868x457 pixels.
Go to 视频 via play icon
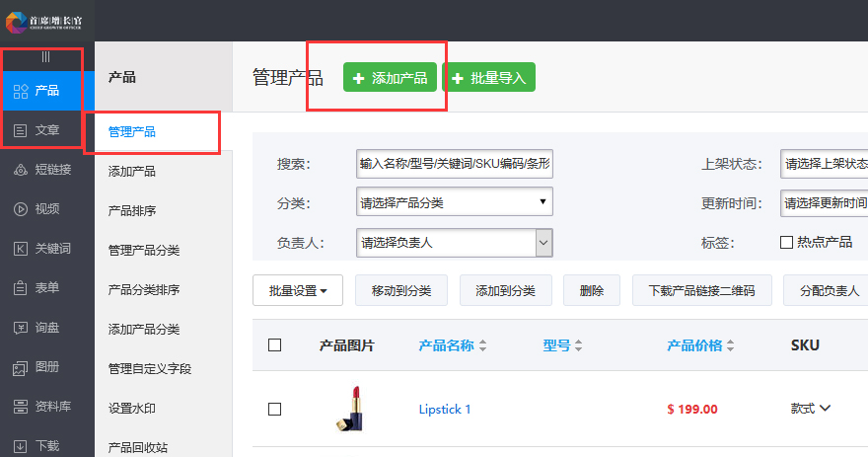coord(21,209)
